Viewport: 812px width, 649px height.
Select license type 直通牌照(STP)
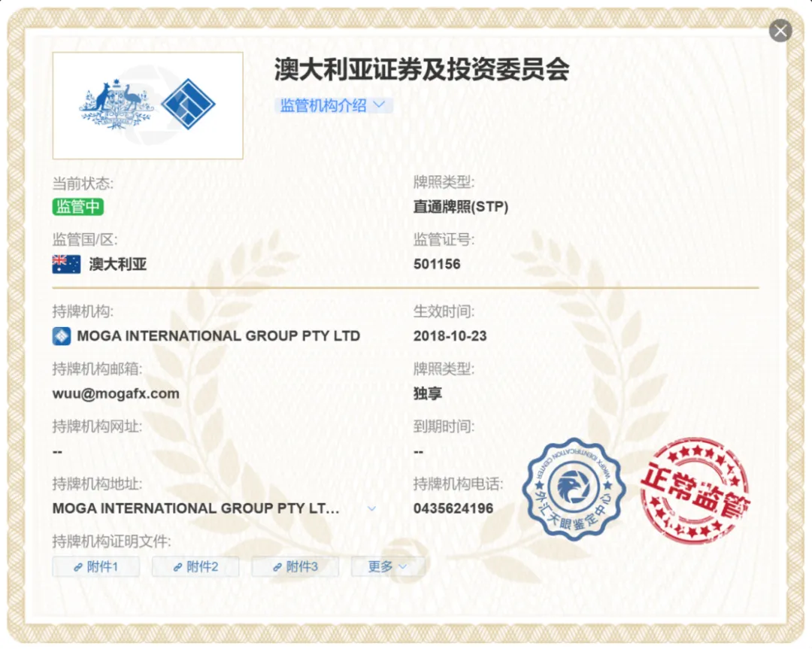point(461,207)
